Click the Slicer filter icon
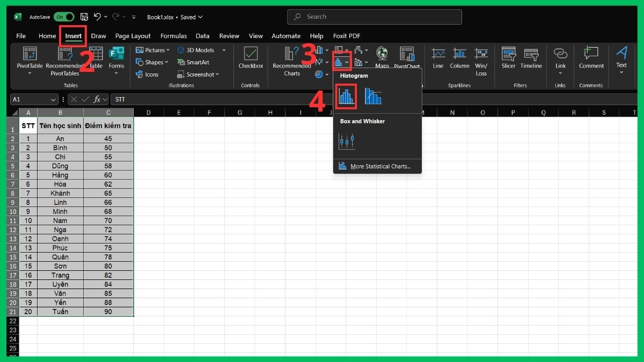Image resolution: width=644 pixels, height=362 pixels. (x=508, y=58)
